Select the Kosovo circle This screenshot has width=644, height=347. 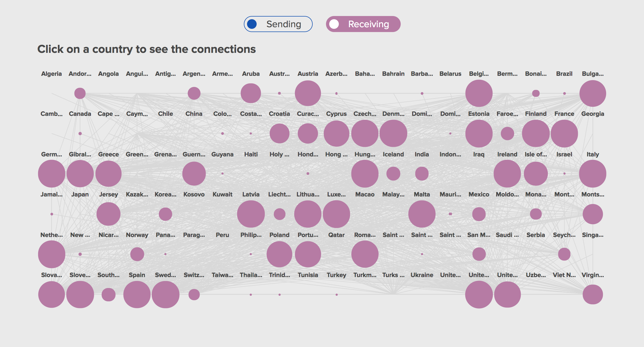[x=194, y=173]
